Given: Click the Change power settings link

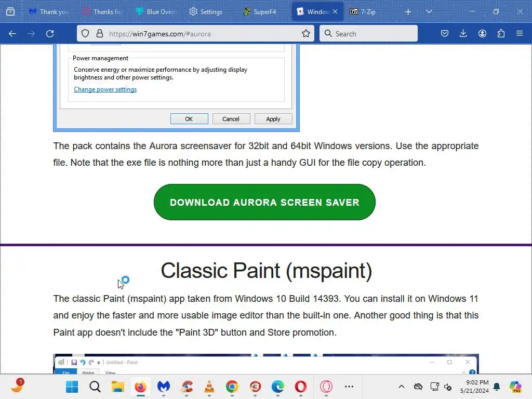Looking at the screenshot, I should (x=105, y=89).
